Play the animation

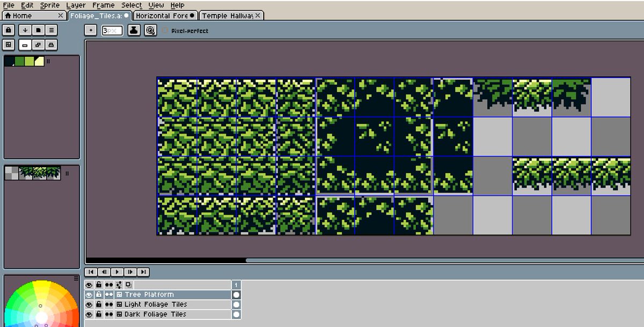[117, 272]
